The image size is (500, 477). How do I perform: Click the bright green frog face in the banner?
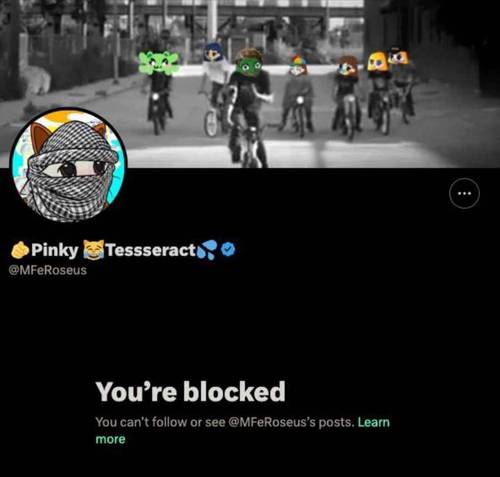coord(159,62)
